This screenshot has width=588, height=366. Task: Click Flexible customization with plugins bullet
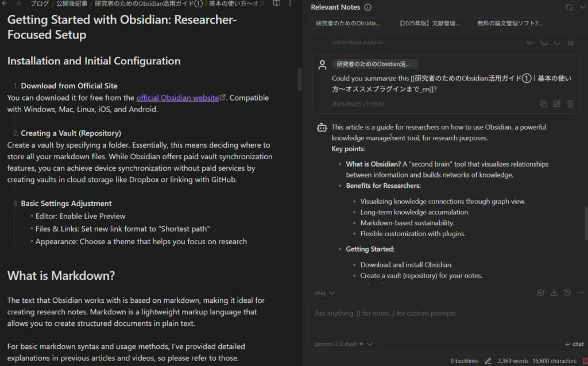413,233
